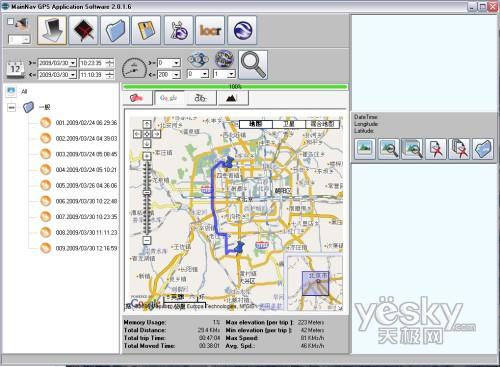Adjust end time 11:10:39 spinner

[109, 74]
